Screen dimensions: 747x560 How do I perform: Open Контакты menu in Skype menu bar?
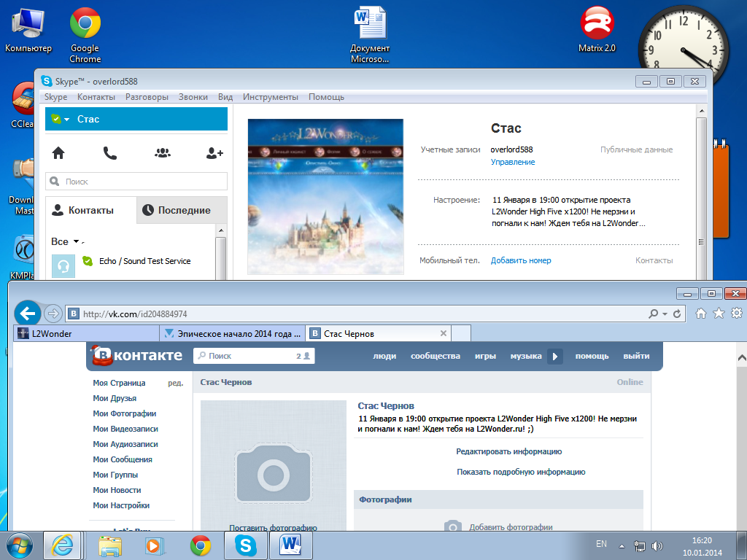click(x=96, y=97)
